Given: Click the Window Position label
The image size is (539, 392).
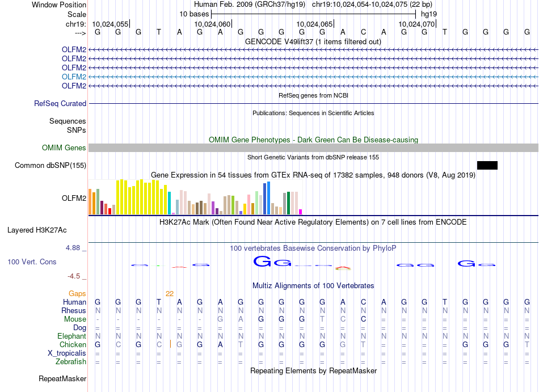Looking at the screenshot, I should pos(59,5).
